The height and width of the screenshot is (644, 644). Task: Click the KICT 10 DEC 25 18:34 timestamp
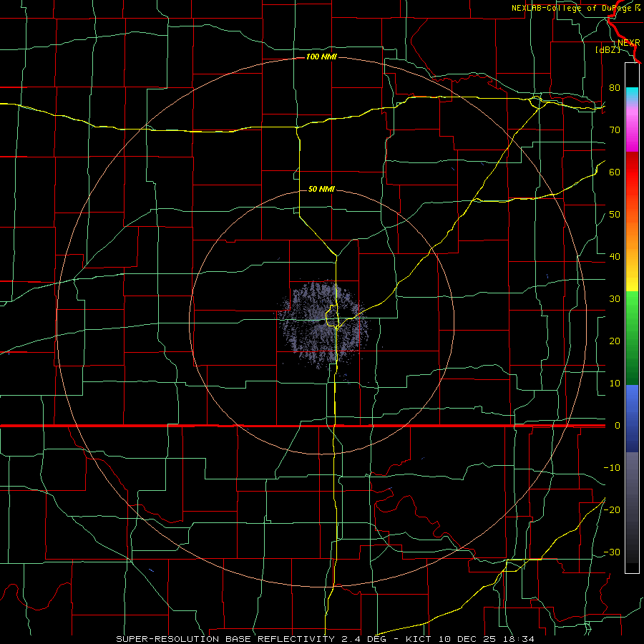click(x=470, y=639)
